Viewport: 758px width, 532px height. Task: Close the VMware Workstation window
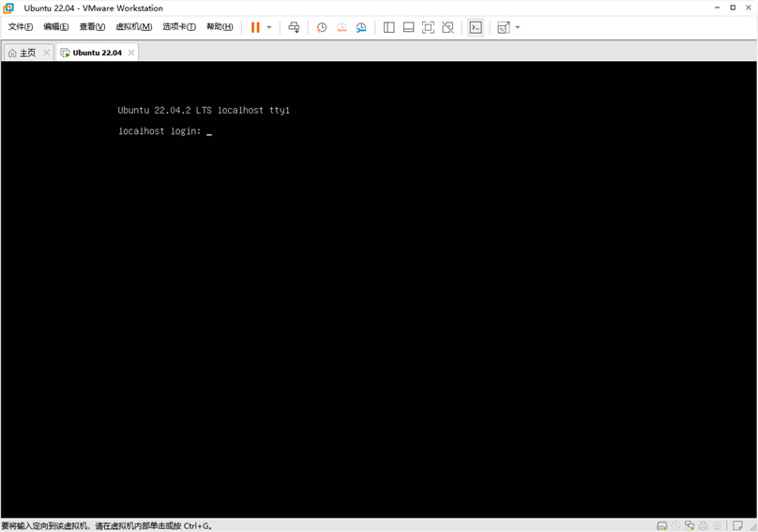[749, 8]
